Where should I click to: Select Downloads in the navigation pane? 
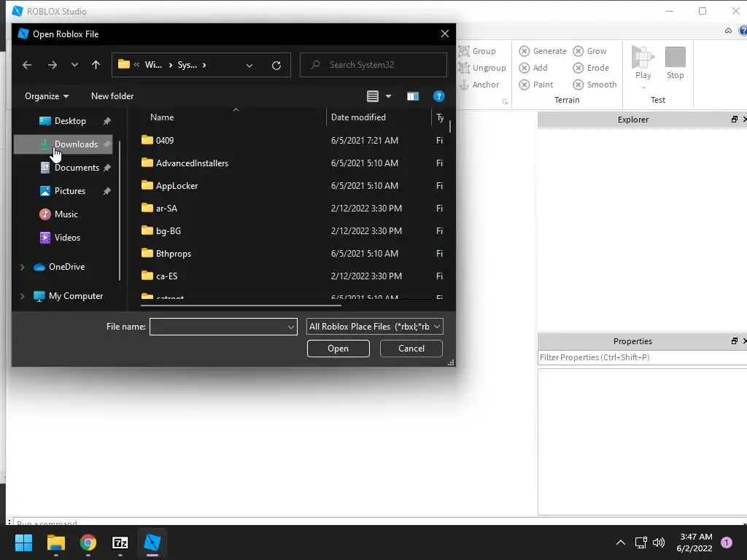click(63, 144)
